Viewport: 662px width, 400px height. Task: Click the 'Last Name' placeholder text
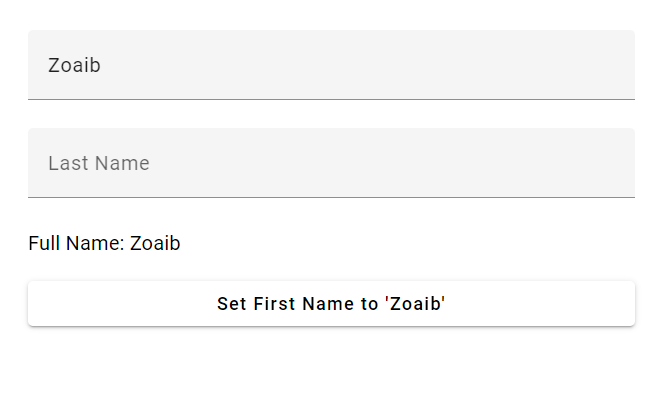point(99,163)
